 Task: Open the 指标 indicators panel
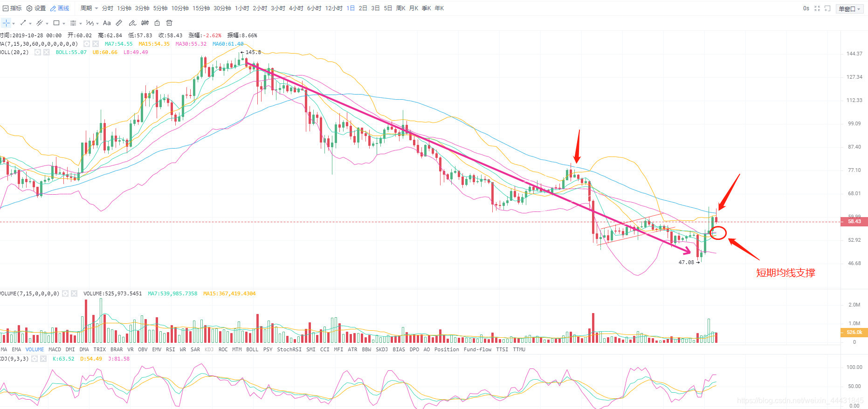pyautogui.click(x=12, y=8)
